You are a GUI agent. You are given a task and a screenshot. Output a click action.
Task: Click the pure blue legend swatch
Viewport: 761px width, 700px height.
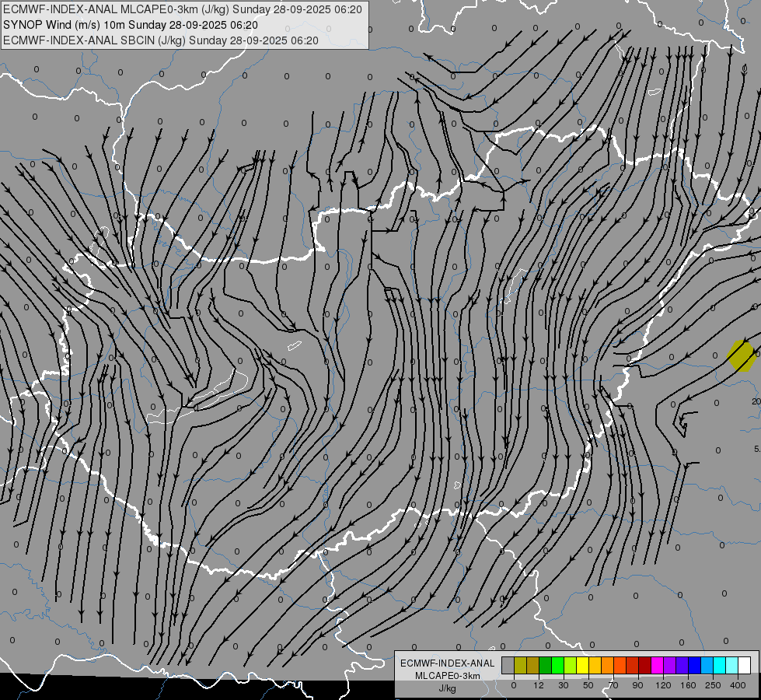coord(695,665)
